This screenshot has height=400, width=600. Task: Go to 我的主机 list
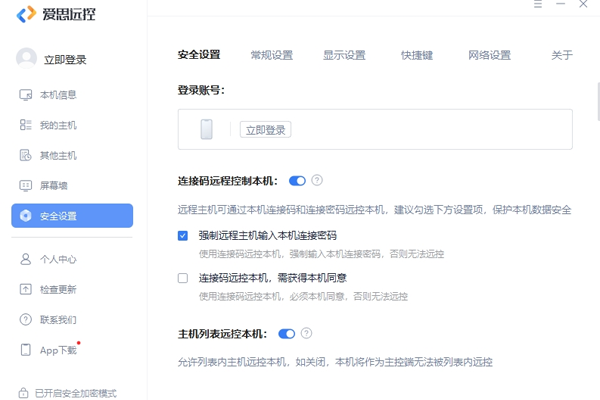[57, 125]
